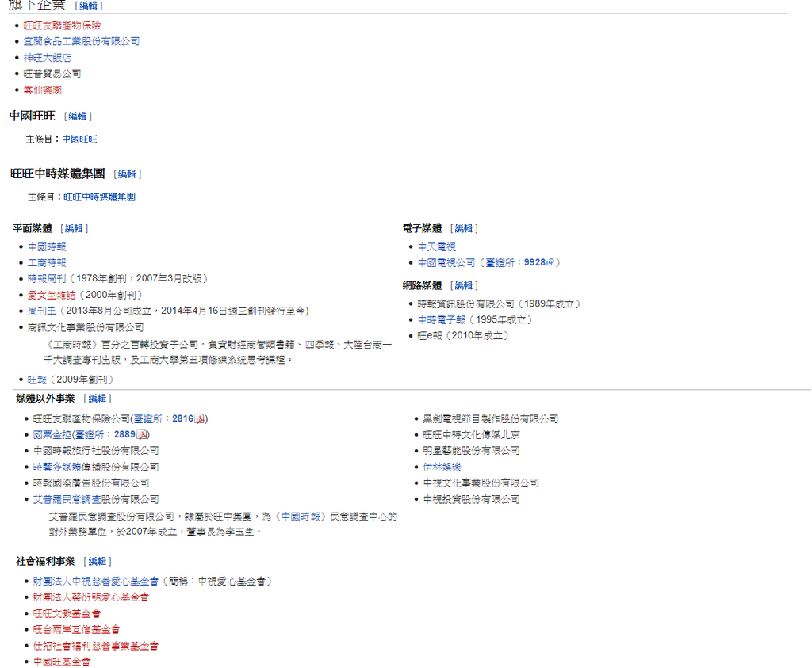Click the external-link icon after 9928
The width and height of the screenshot is (812, 668).
click(550, 262)
